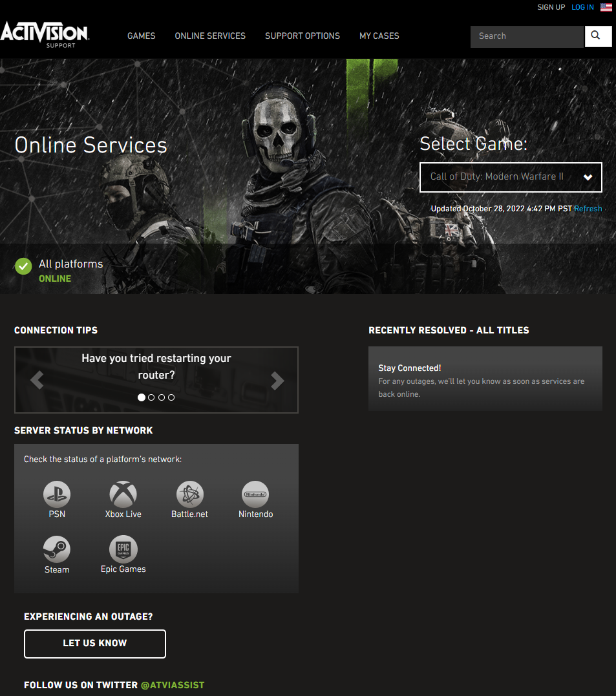Check Xbox Live network status

(123, 495)
